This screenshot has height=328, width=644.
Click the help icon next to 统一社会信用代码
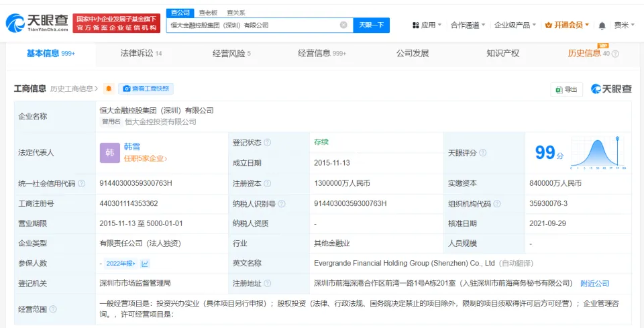pyautogui.click(x=81, y=184)
